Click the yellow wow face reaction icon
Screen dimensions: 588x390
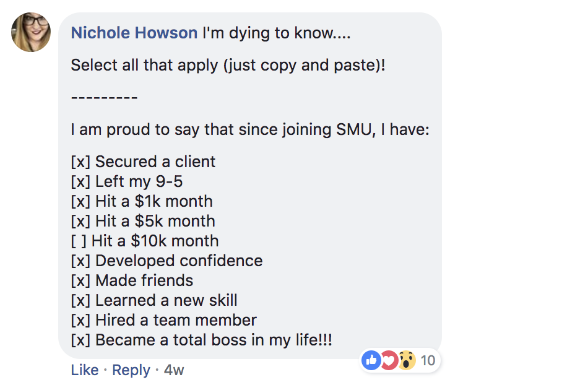click(405, 360)
